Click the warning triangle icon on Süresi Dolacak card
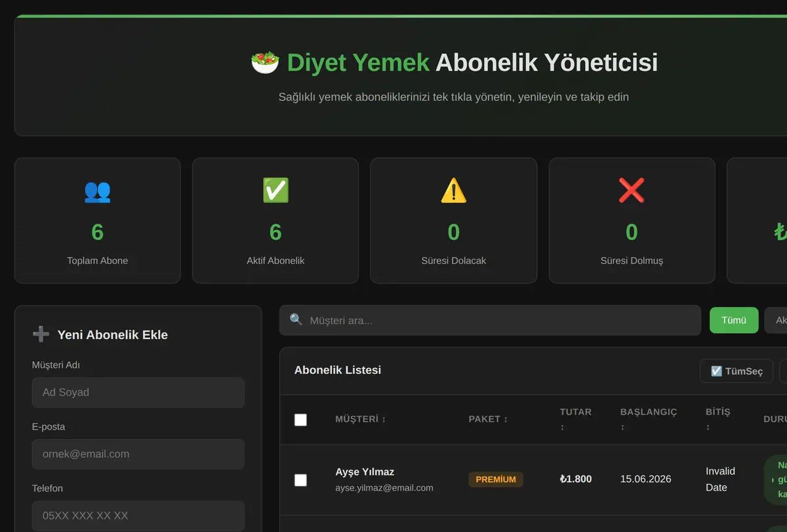787x532 pixels. 454,190
